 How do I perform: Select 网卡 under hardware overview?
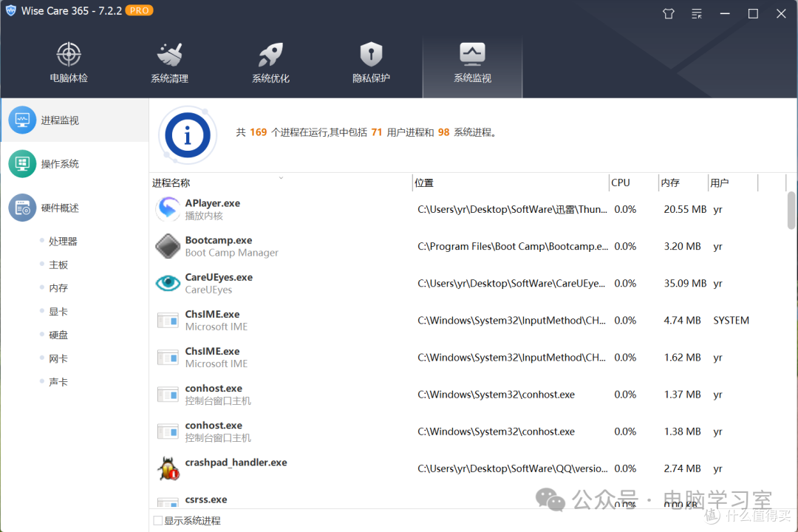[58, 358]
